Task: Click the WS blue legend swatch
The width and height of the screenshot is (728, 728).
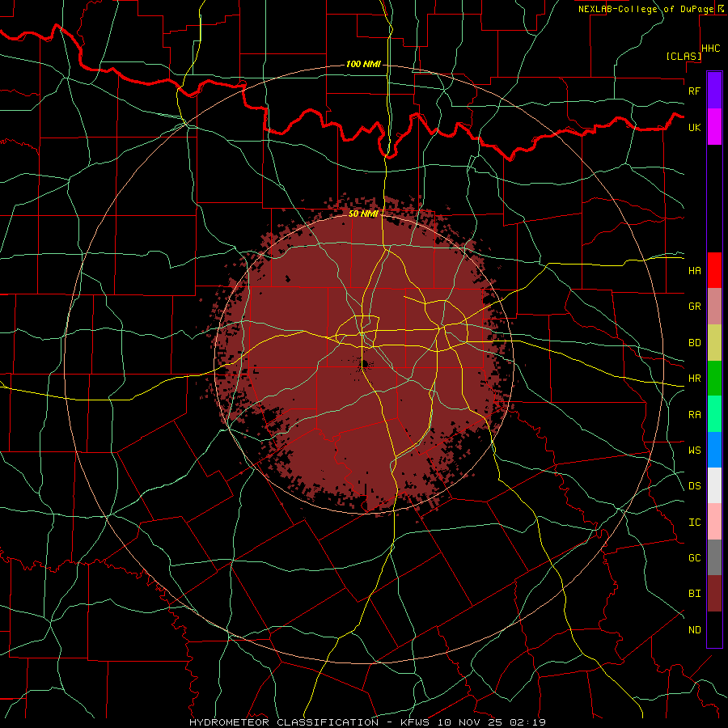Action: point(714,450)
